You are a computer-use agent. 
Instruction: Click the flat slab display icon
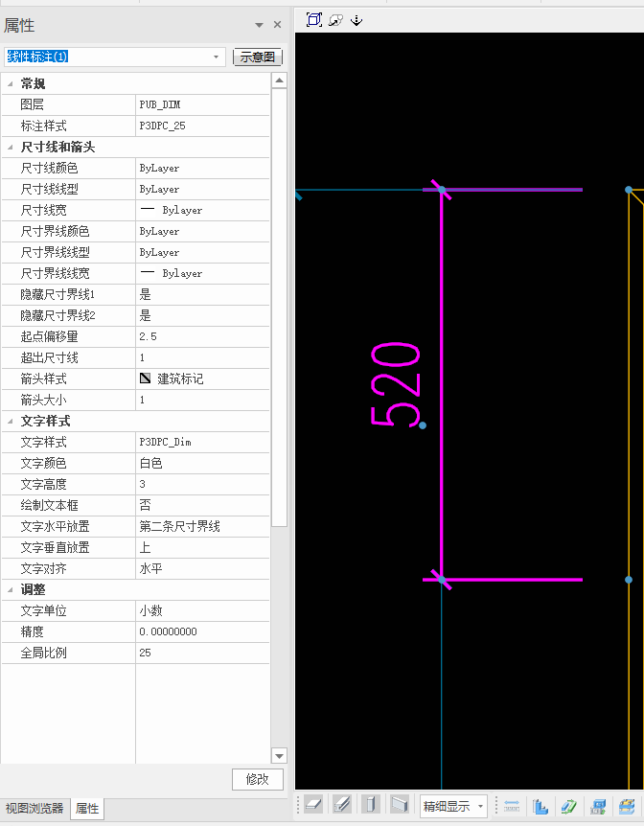[313, 805]
